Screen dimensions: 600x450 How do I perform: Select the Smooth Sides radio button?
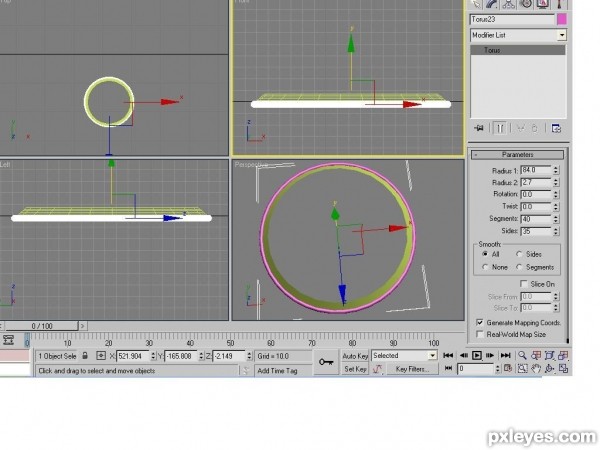[x=519, y=254]
